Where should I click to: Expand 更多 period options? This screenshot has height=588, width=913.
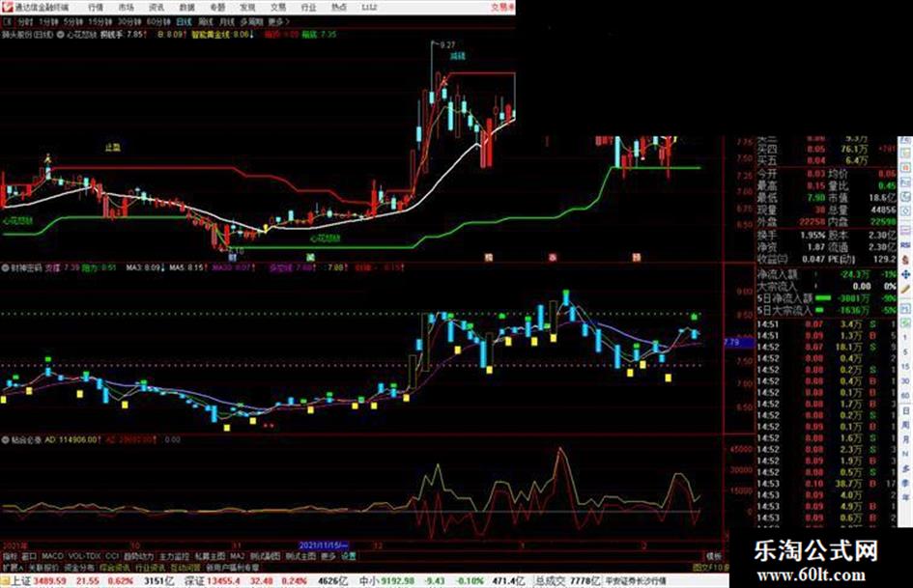tap(277, 21)
